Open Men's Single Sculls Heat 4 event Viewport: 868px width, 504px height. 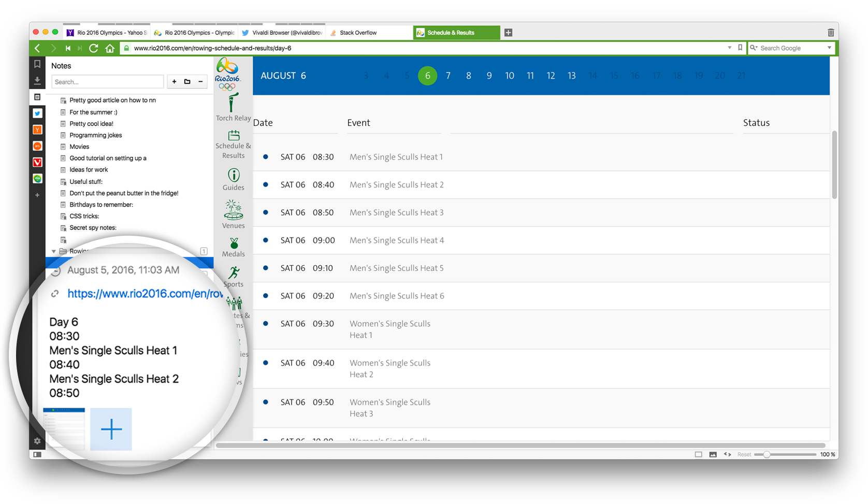click(397, 240)
